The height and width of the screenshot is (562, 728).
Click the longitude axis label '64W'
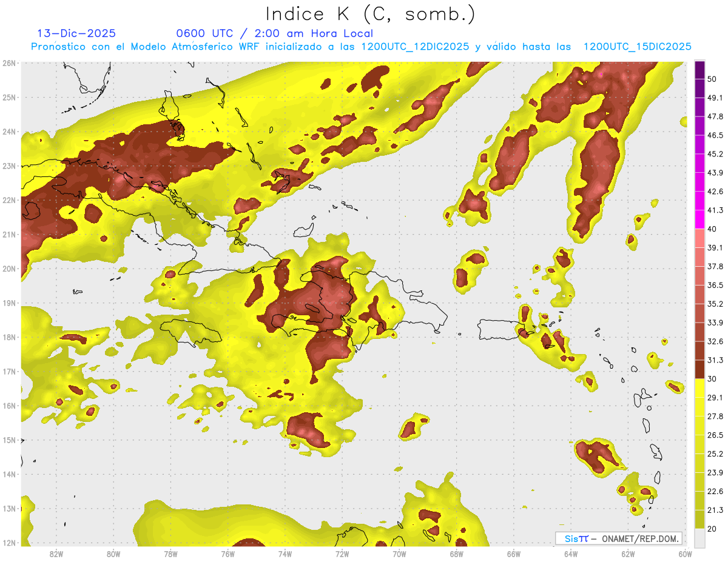click(571, 554)
